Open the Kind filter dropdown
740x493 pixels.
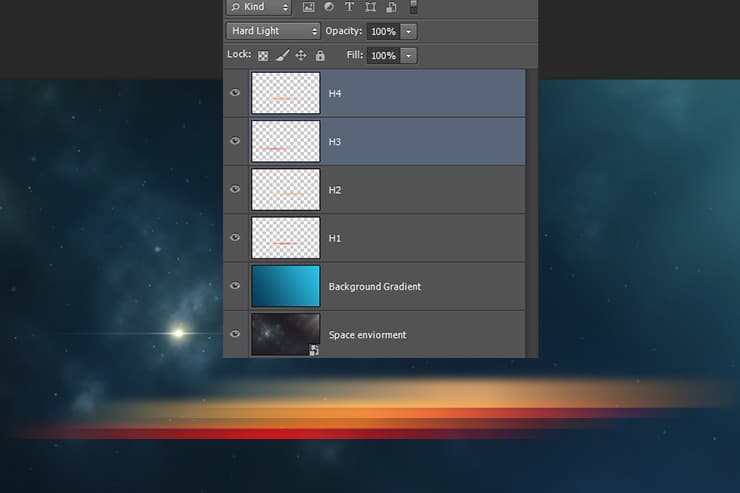tap(259, 7)
